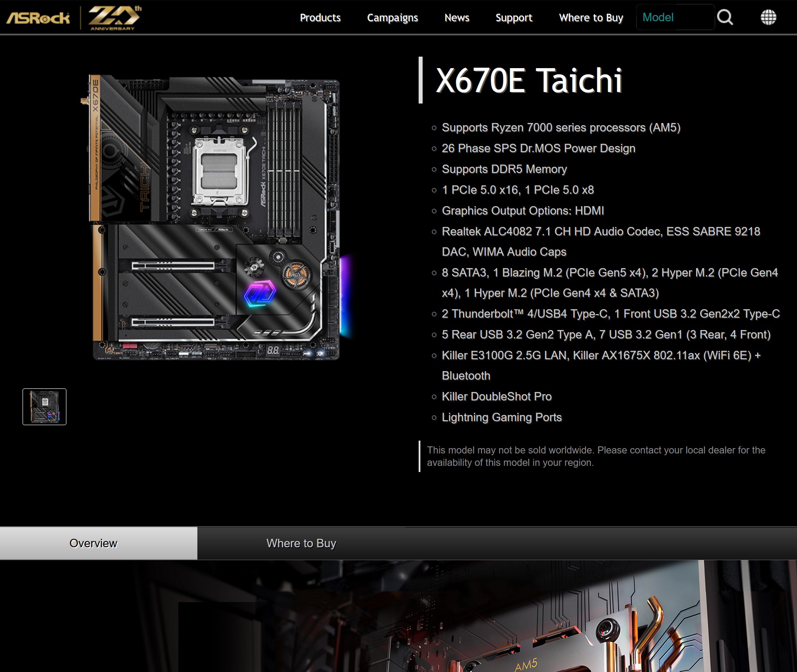Image resolution: width=797 pixels, height=672 pixels.
Task: Click the Realtek ALC4082 audio codec line
Action: click(601, 242)
